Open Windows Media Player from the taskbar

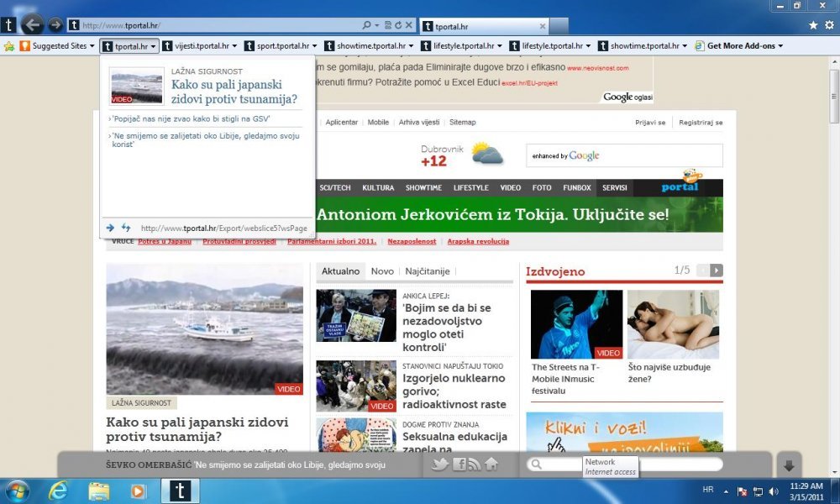pyautogui.click(x=139, y=491)
